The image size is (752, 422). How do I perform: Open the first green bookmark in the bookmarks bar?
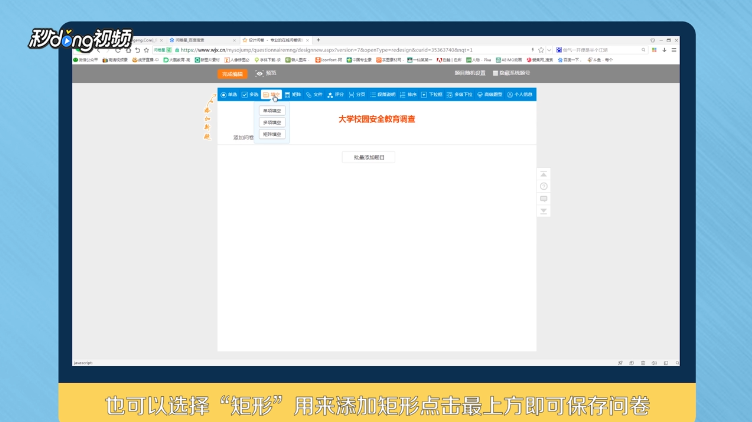click(85, 60)
